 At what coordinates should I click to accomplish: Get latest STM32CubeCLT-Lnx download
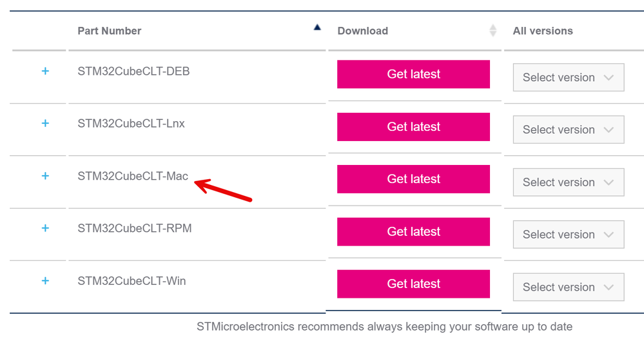point(413,127)
